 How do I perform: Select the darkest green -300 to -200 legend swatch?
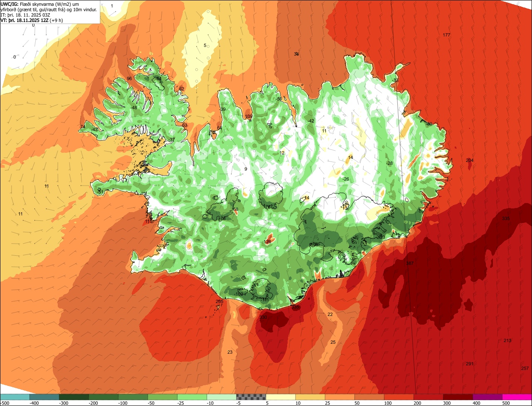(x=74, y=397)
